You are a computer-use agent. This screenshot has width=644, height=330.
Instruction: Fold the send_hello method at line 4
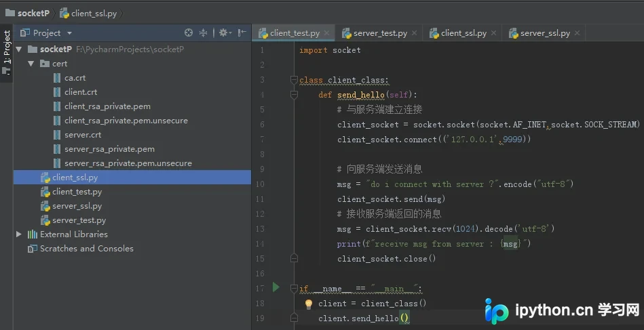294,95
